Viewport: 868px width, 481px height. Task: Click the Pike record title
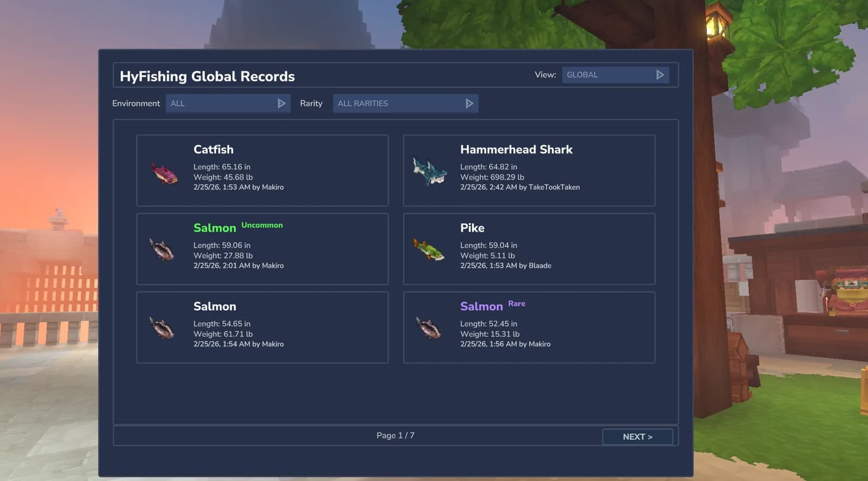point(472,228)
